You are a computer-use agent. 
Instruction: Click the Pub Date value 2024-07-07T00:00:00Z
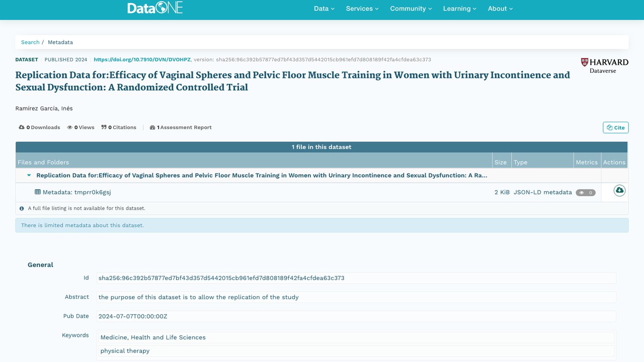[x=133, y=316]
